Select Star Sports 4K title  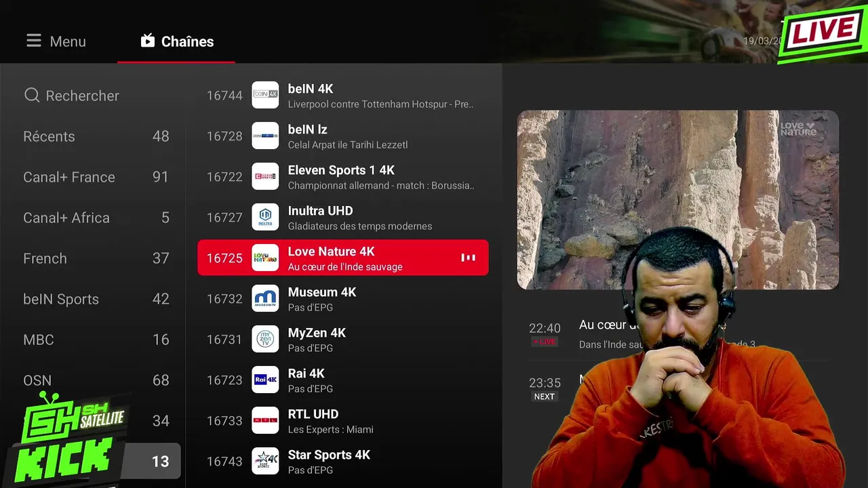click(x=329, y=455)
